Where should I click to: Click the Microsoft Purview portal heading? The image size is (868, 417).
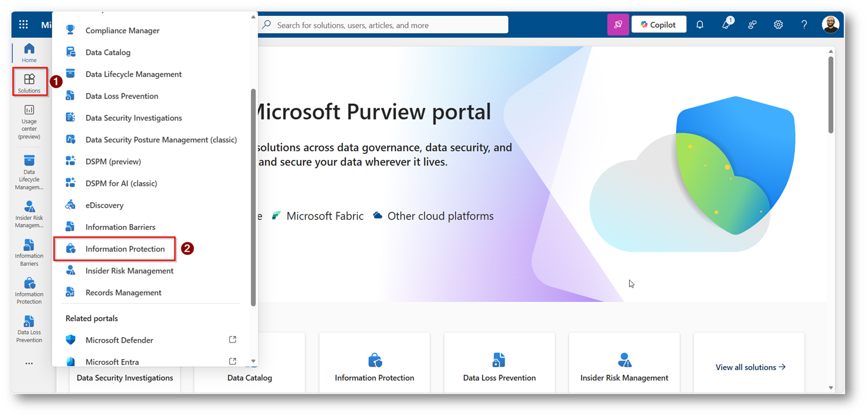(x=374, y=112)
